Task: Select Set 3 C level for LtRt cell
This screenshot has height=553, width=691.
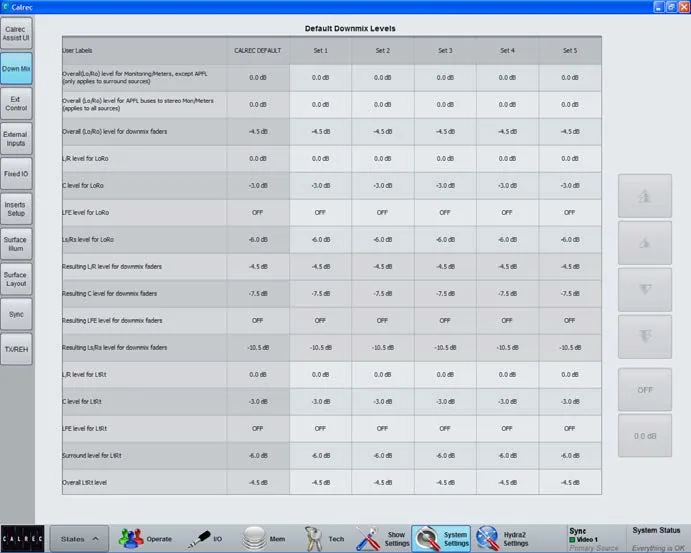Action: click(445, 401)
